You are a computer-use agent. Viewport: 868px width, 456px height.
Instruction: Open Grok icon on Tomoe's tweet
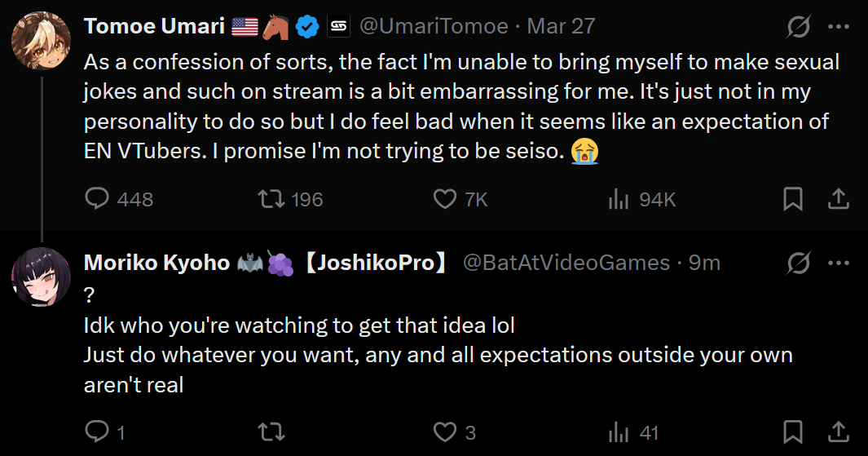click(799, 27)
